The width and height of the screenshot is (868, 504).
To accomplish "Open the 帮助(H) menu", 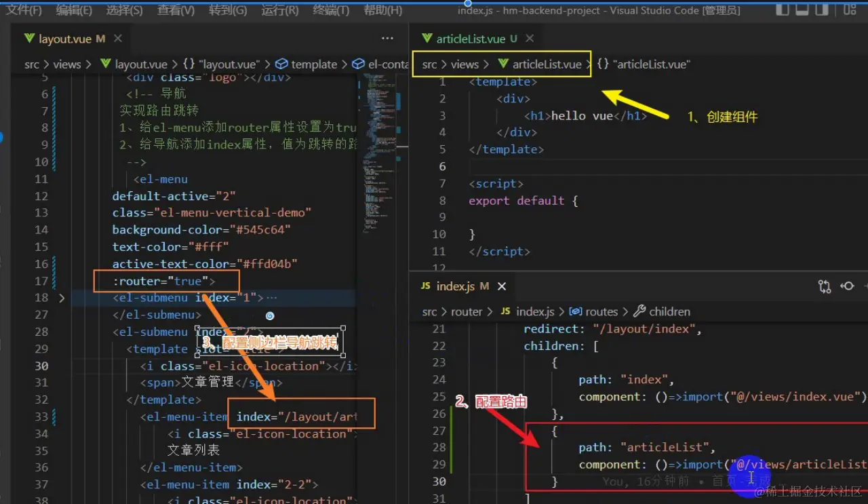I will [382, 10].
